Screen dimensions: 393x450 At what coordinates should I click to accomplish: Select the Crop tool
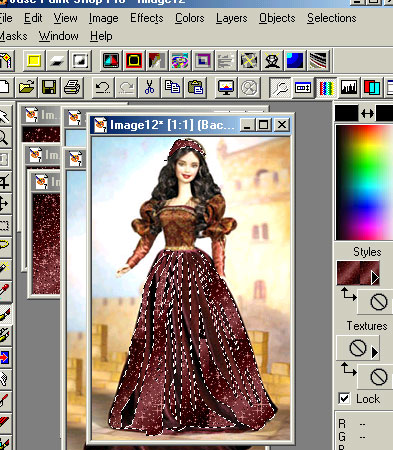coord(5,182)
